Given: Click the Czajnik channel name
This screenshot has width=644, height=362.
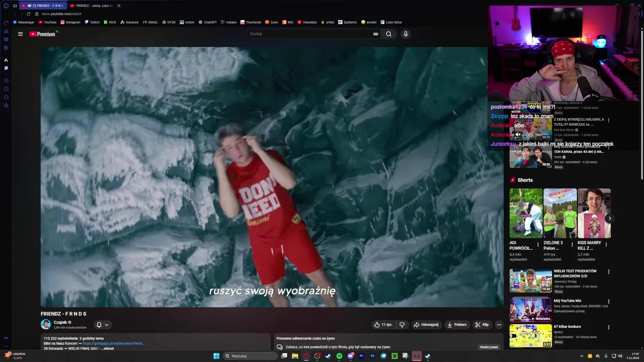Looking at the screenshot, I should tap(60, 322).
